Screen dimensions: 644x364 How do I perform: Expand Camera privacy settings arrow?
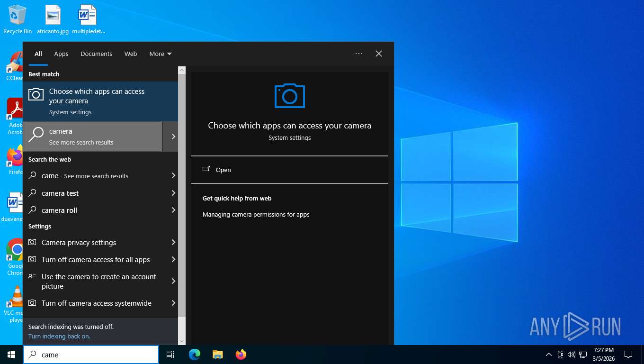(x=173, y=242)
